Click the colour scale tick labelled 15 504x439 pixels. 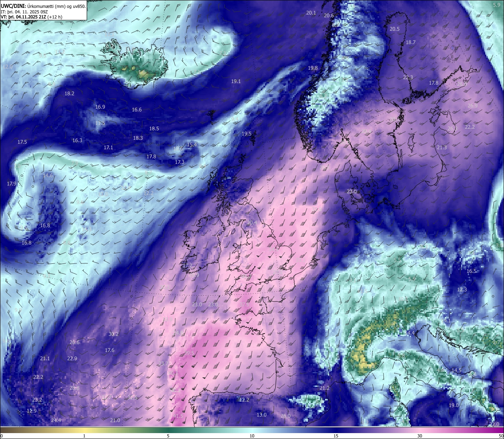click(x=336, y=436)
